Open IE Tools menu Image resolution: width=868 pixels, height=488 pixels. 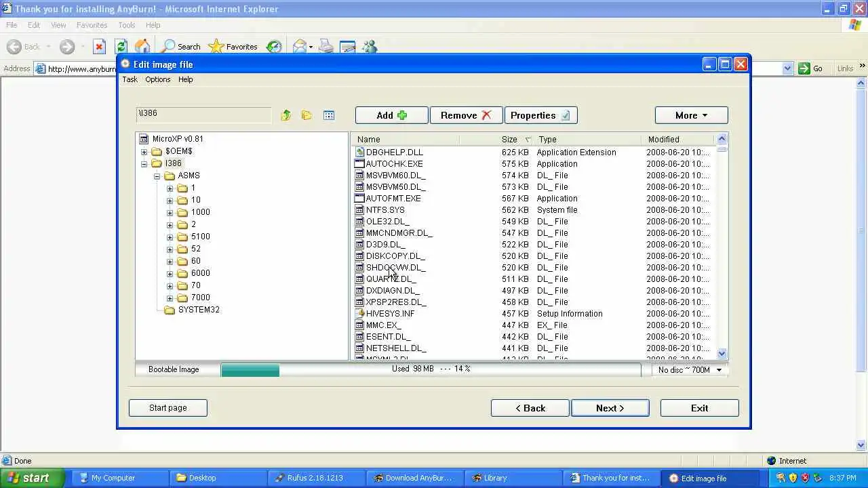(127, 25)
